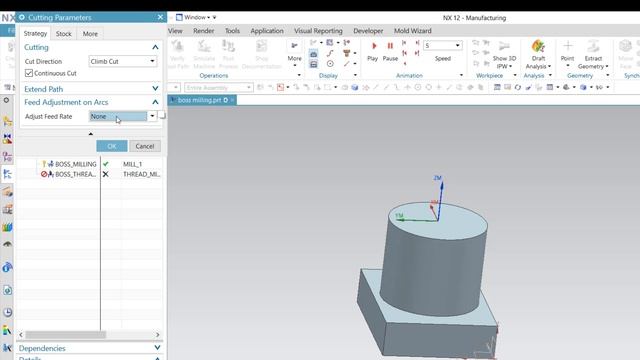The height and width of the screenshot is (360, 640).
Task: Expand the Display group options arrow
Action: tap(355, 75)
